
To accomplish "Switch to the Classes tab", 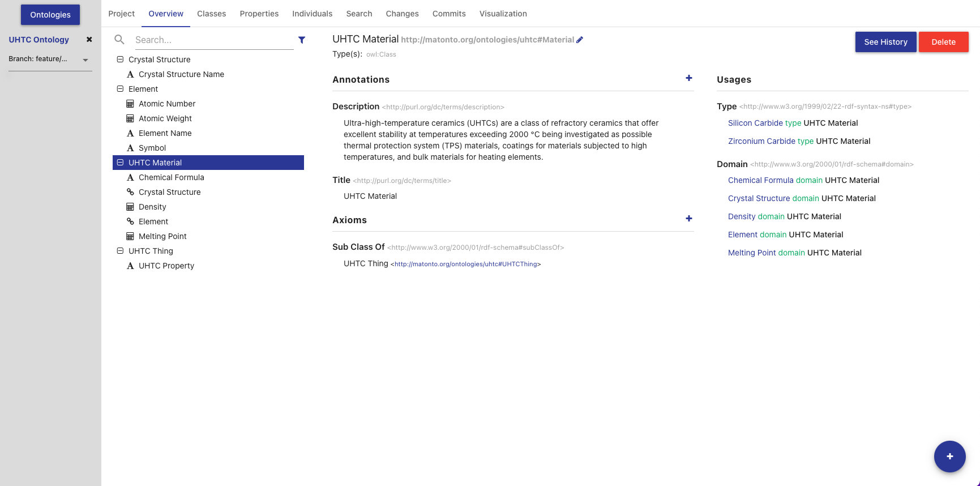I will point(212,14).
